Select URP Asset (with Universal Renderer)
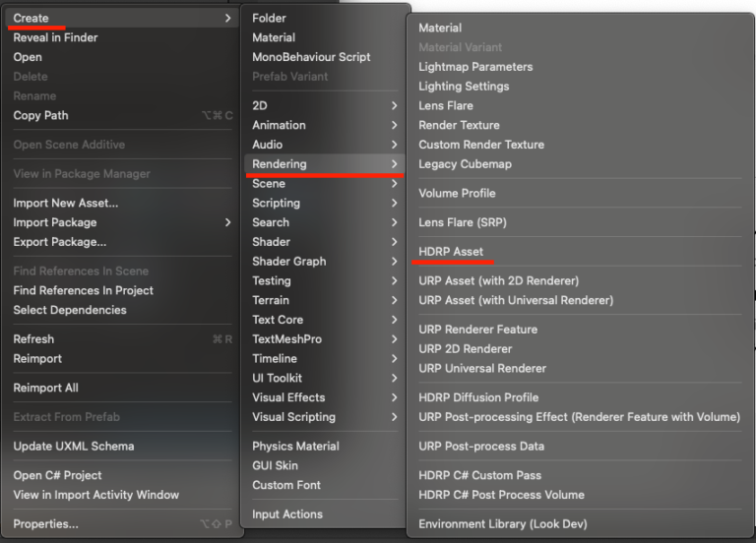The image size is (756, 543). 515,300
